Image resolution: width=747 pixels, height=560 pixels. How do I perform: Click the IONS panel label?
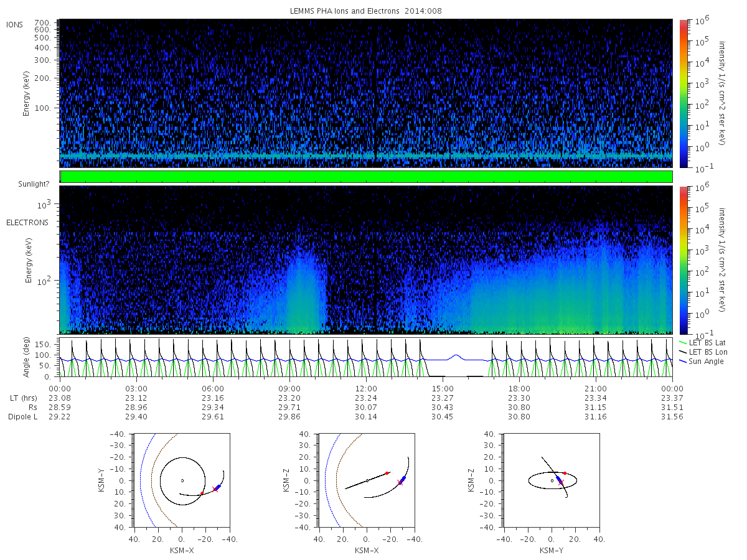coord(15,24)
